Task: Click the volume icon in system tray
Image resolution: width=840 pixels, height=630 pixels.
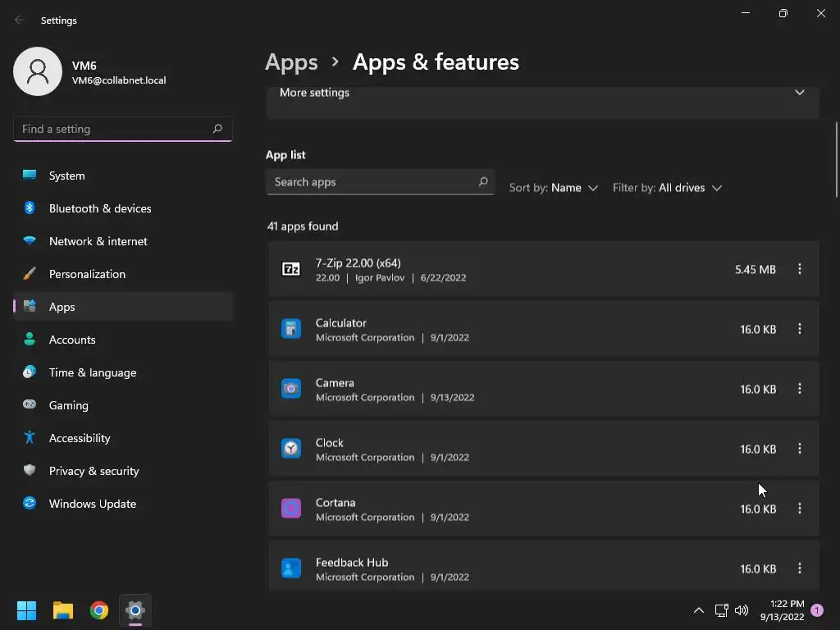Action: click(742, 610)
